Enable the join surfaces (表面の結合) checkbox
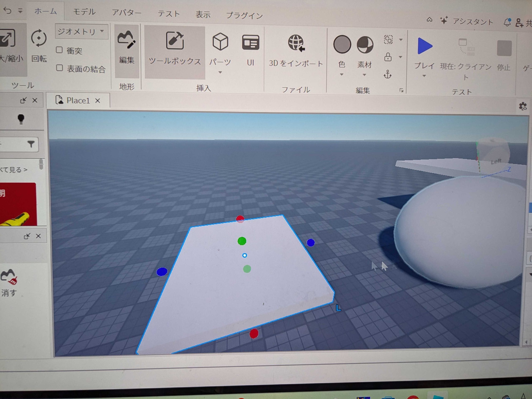The image size is (532, 399). [x=59, y=68]
